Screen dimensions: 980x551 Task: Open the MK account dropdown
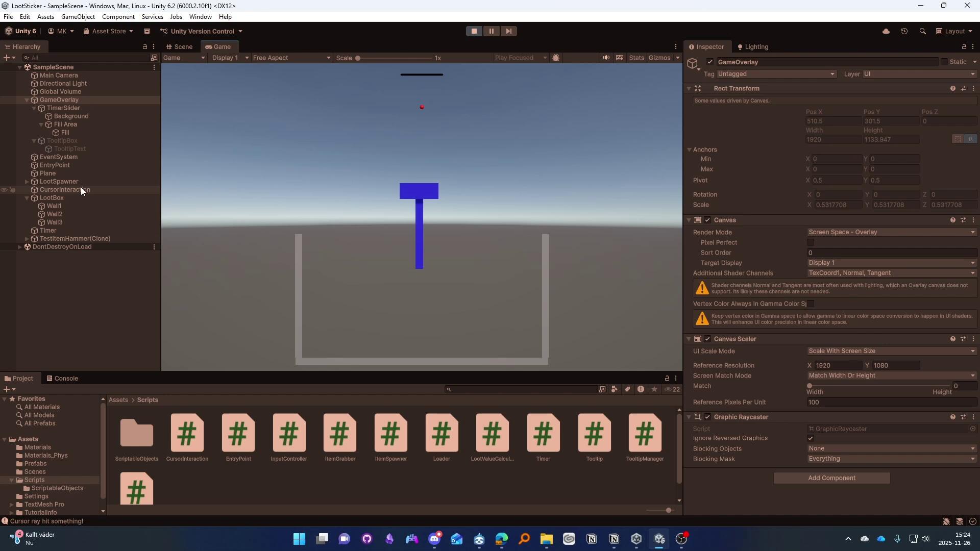[x=61, y=31]
